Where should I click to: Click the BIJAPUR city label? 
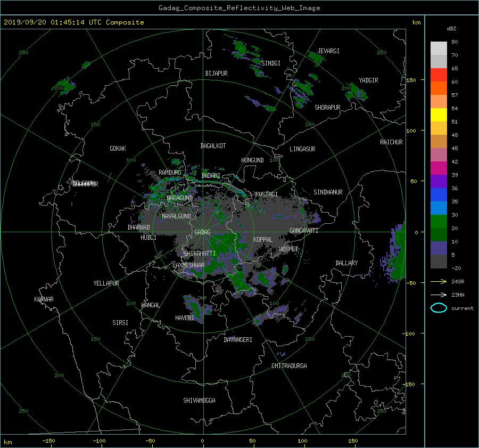tap(216, 74)
